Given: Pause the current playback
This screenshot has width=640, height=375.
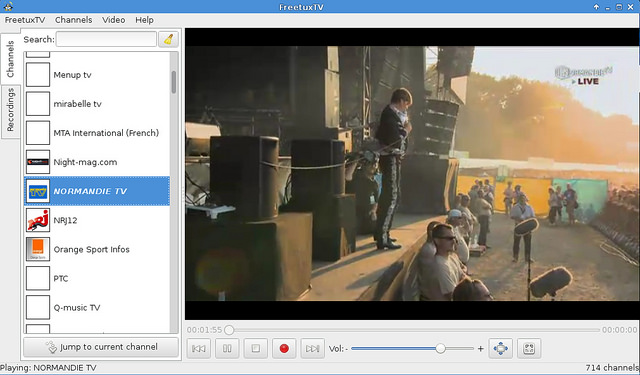Looking at the screenshot, I should tap(227, 348).
